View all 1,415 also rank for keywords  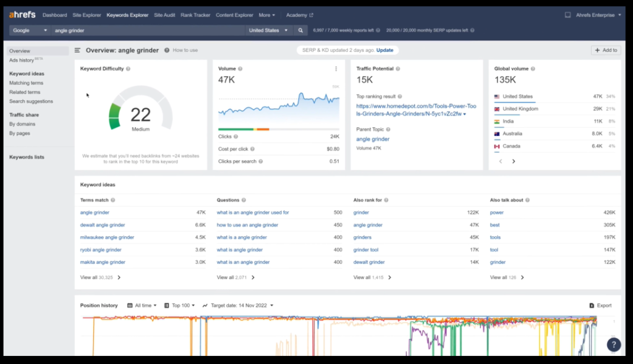point(372,277)
